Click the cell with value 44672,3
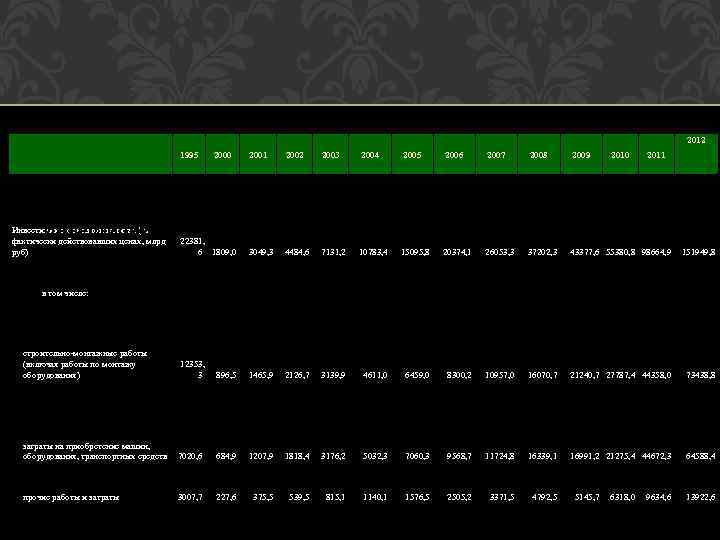 coord(656,456)
